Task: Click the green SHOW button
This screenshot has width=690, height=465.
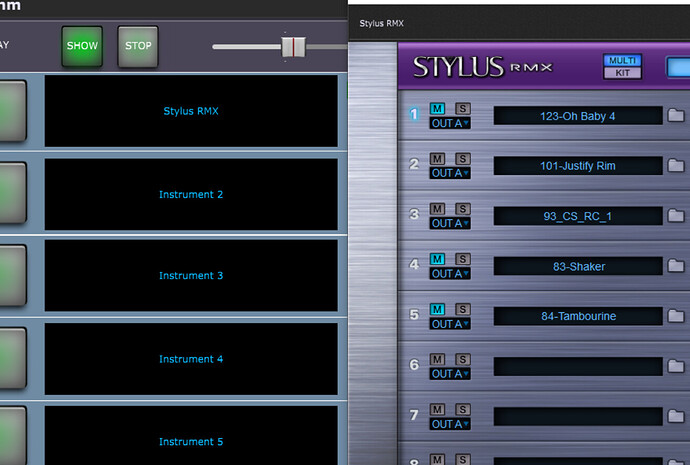Action: (82, 46)
